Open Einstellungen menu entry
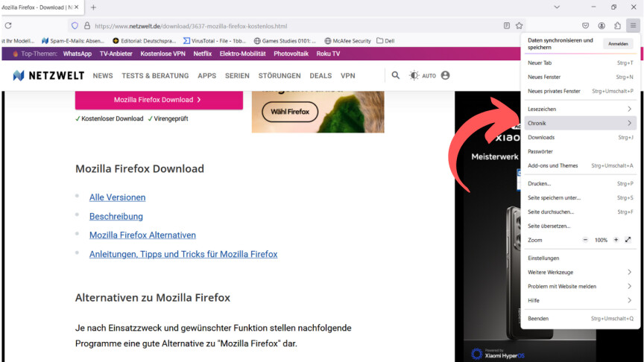 [581, 258]
